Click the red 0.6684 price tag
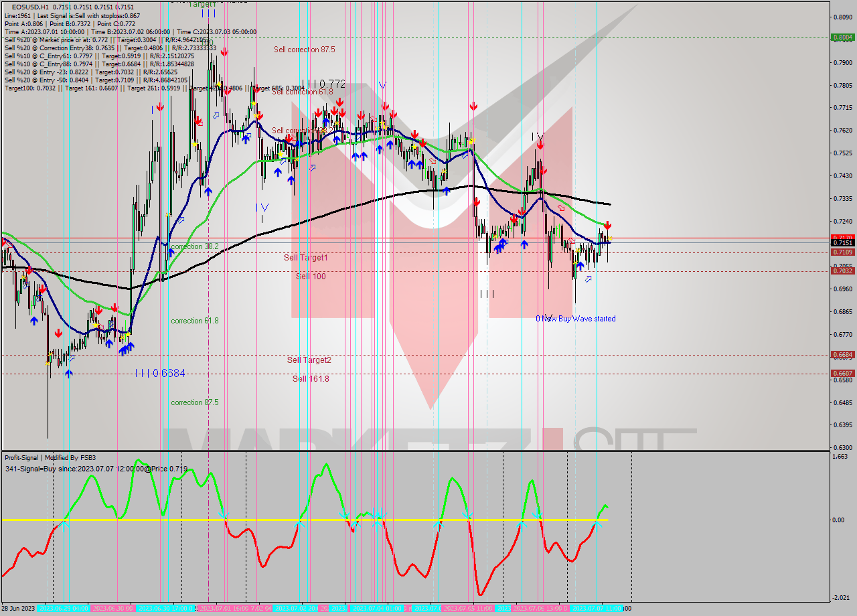The height and width of the screenshot is (616, 857). click(842, 355)
